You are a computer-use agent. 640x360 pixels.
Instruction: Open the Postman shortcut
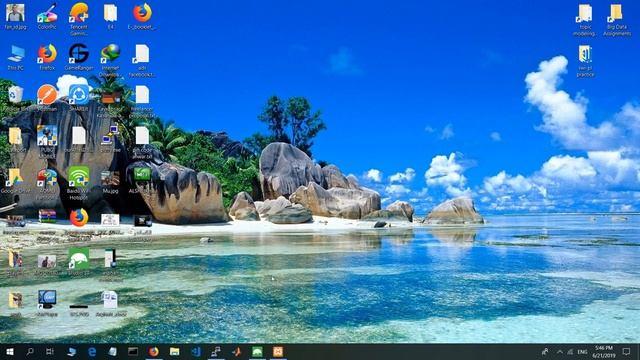tap(47, 98)
